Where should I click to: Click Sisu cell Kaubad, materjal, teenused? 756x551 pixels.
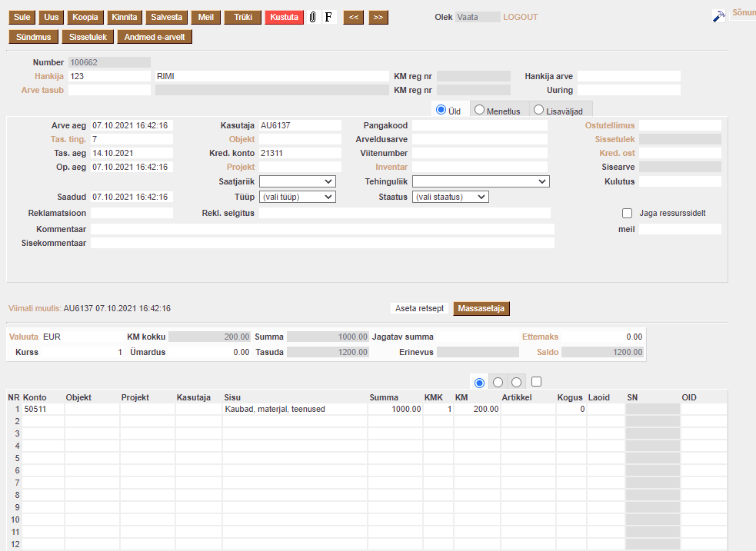coord(295,409)
